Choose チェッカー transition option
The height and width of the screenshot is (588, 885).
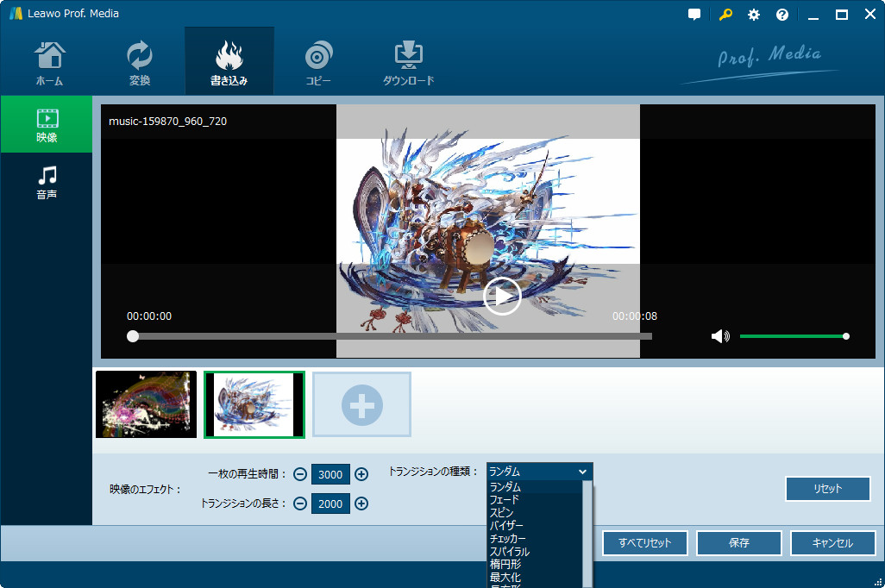pos(534,538)
